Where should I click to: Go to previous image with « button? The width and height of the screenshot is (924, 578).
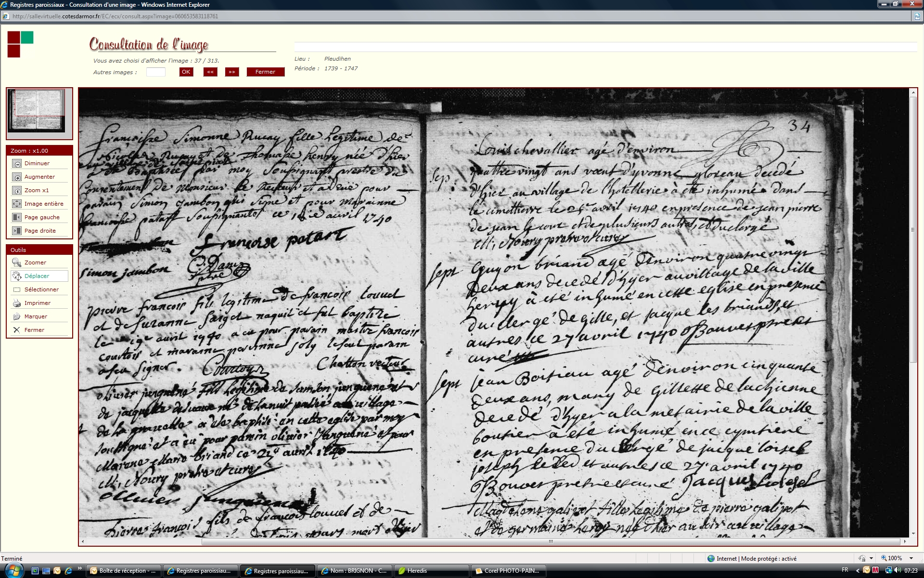point(210,72)
